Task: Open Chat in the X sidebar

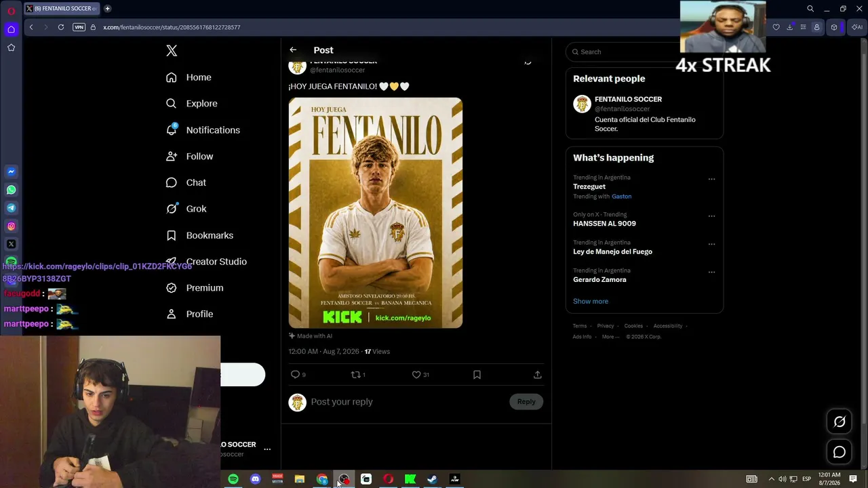Action: (186, 182)
